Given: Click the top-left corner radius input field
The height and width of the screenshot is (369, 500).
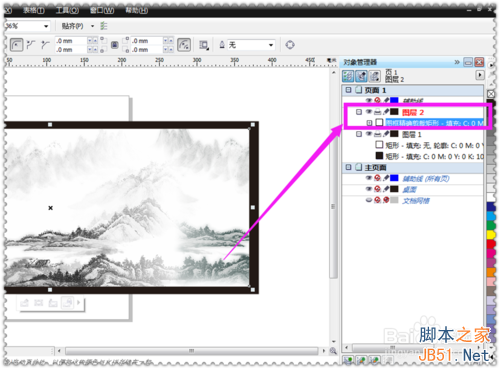Looking at the screenshot, I should point(71,41).
